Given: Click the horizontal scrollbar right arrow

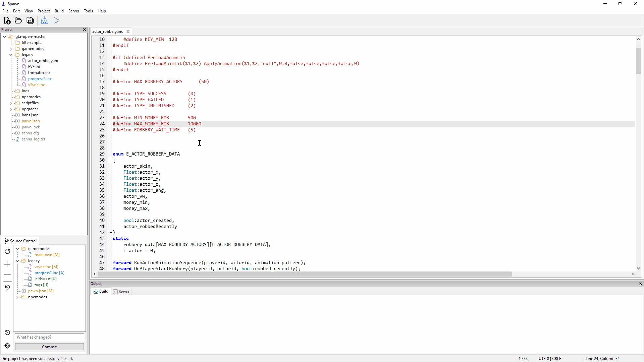Looking at the screenshot, I should (633, 274).
